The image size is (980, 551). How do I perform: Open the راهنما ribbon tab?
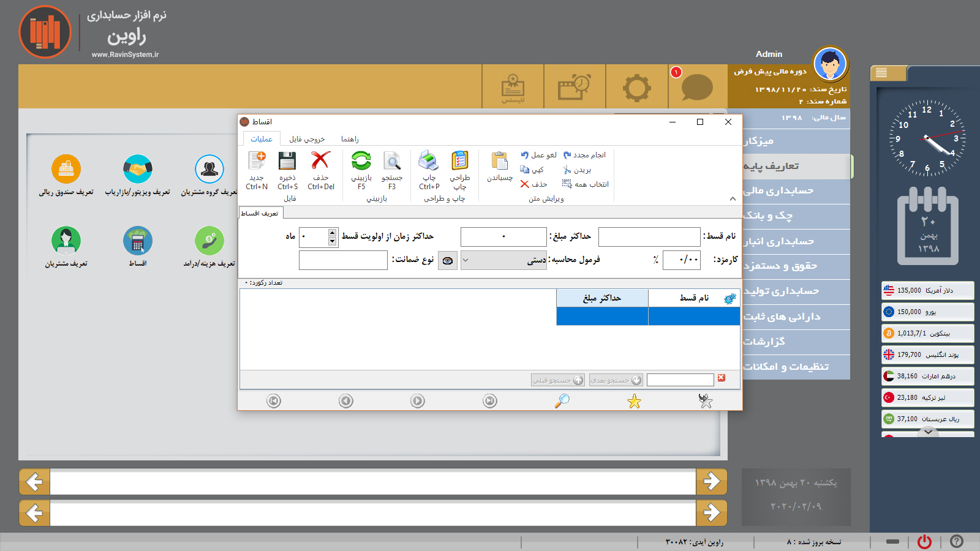tap(350, 139)
